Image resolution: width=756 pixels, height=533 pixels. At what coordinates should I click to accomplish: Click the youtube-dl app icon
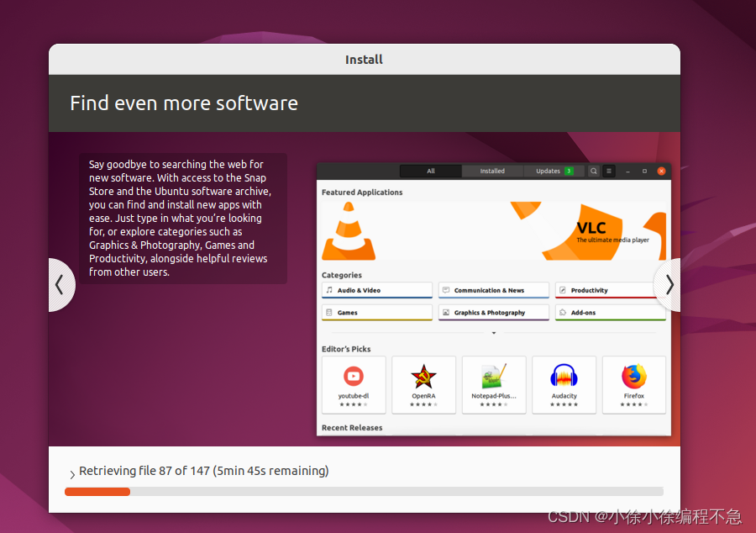pos(354,376)
